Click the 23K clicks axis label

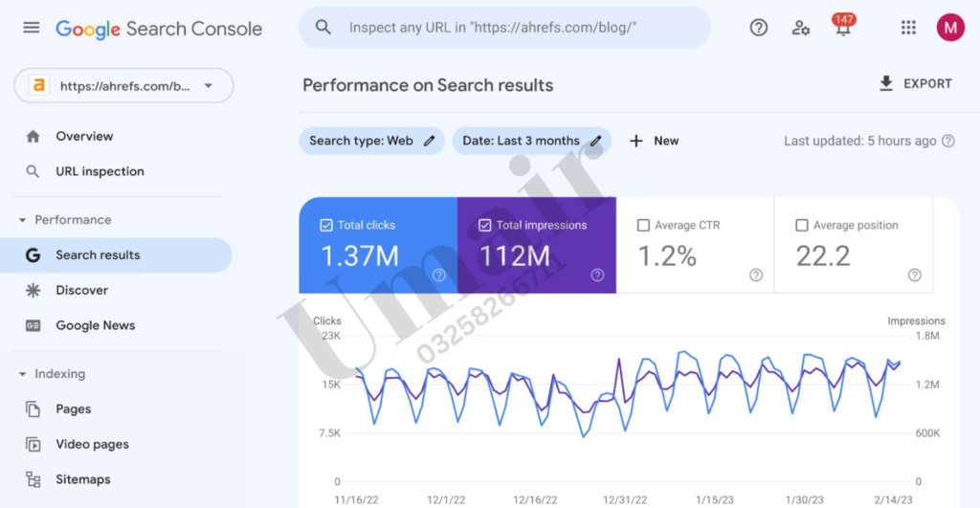pyautogui.click(x=330, y=336)
